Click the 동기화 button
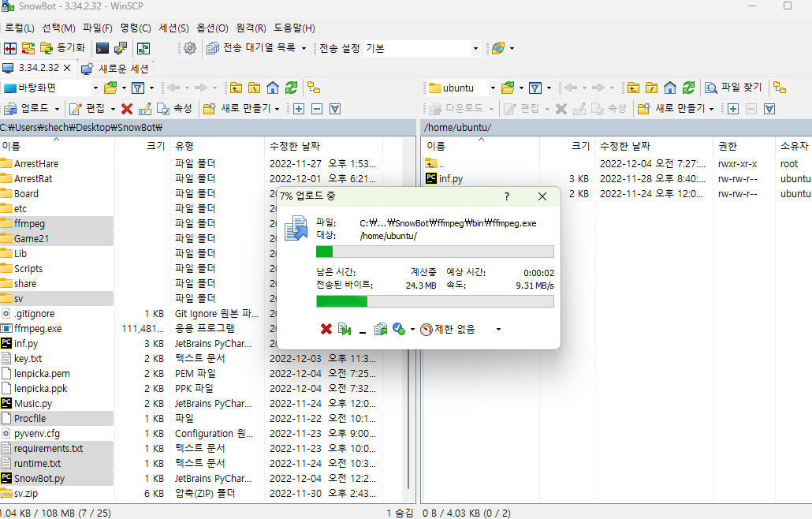This screenshot has width=812, height=519. click(62, 48)
